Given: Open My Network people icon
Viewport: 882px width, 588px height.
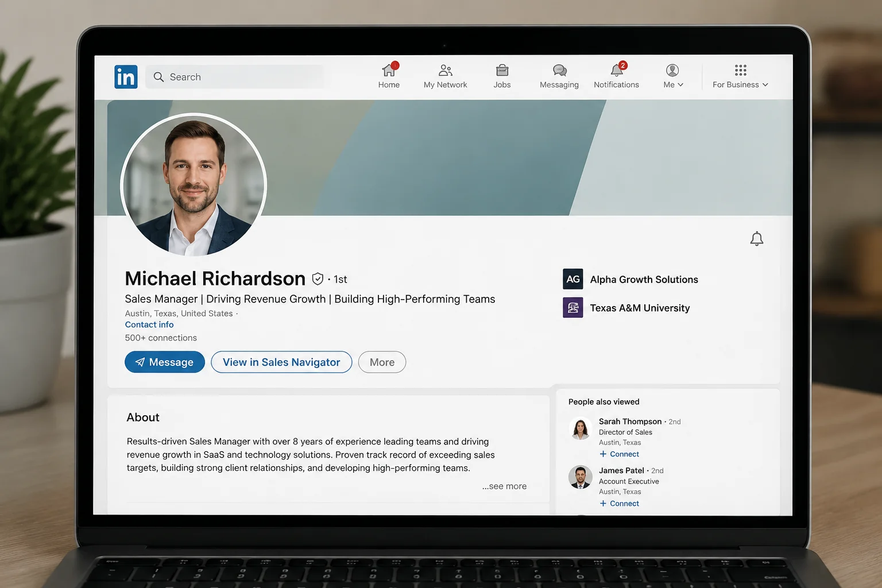Looking at the screenshot, I should coord(445,71).
